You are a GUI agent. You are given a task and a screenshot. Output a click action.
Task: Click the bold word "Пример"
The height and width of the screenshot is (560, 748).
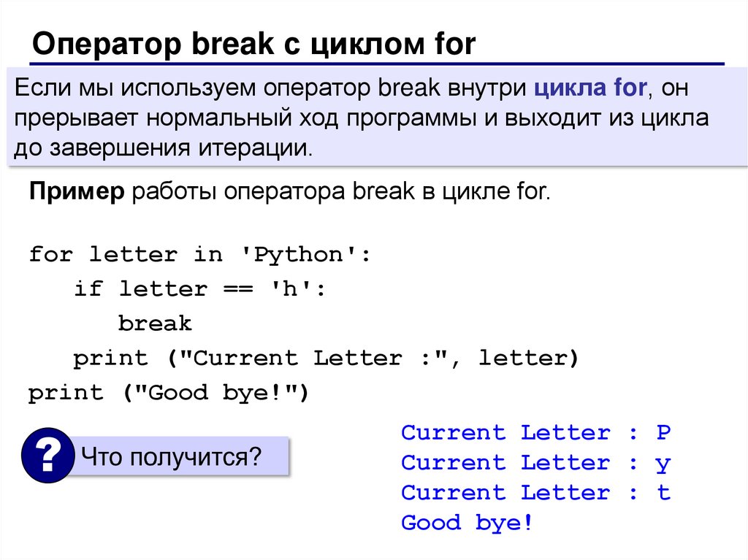tap(77, 193)
